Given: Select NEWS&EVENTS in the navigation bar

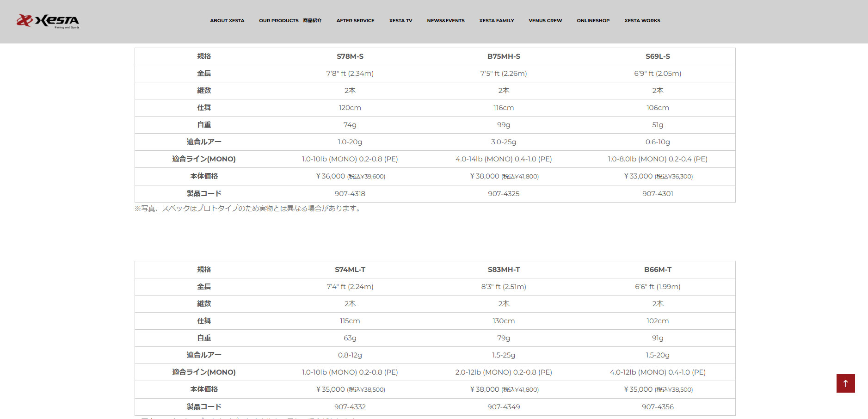Looking at the screenshot, I should (446, 21).
